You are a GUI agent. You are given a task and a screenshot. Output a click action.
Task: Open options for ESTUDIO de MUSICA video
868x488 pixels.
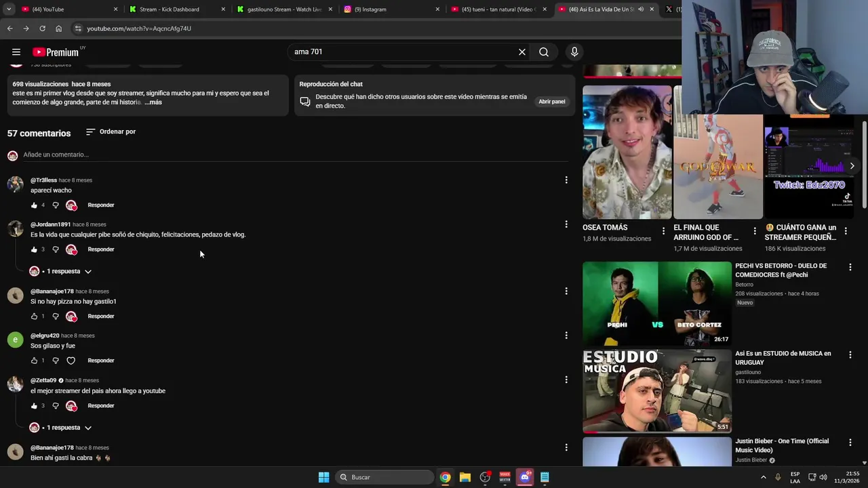(850, 355)
